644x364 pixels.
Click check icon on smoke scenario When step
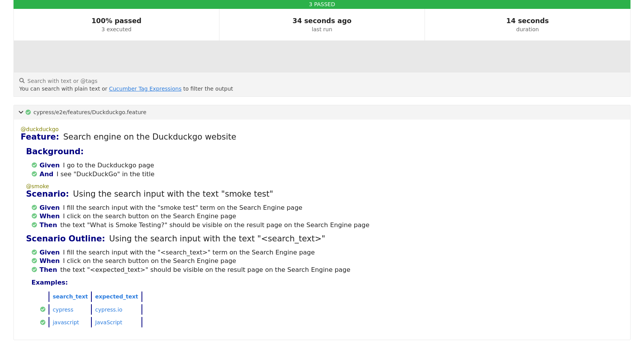[x=34, y=216]
